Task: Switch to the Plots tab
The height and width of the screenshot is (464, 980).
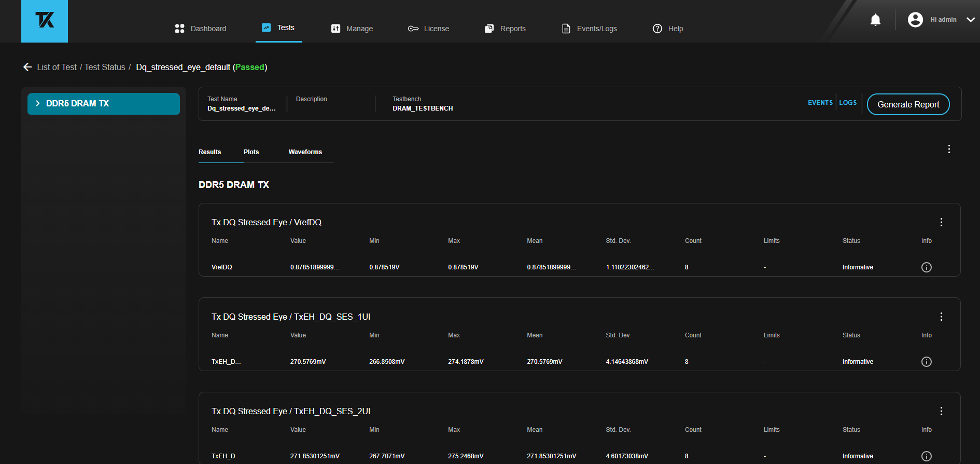Action: pyautogui.click(x=251, y=152)
